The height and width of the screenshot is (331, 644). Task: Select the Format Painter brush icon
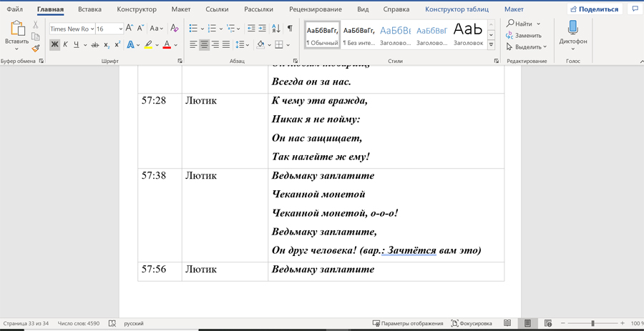click(x=36, y=49)
